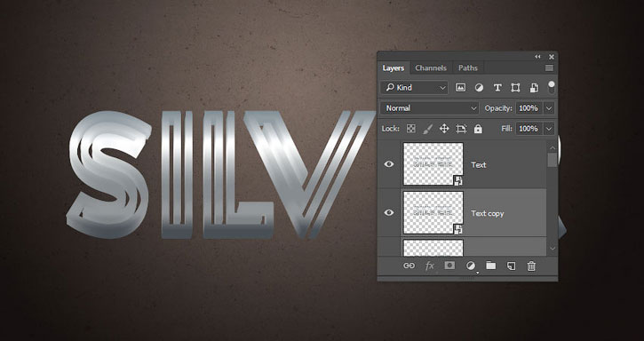Create a new layer
This screenshot has height=341, width=644.
511,266
